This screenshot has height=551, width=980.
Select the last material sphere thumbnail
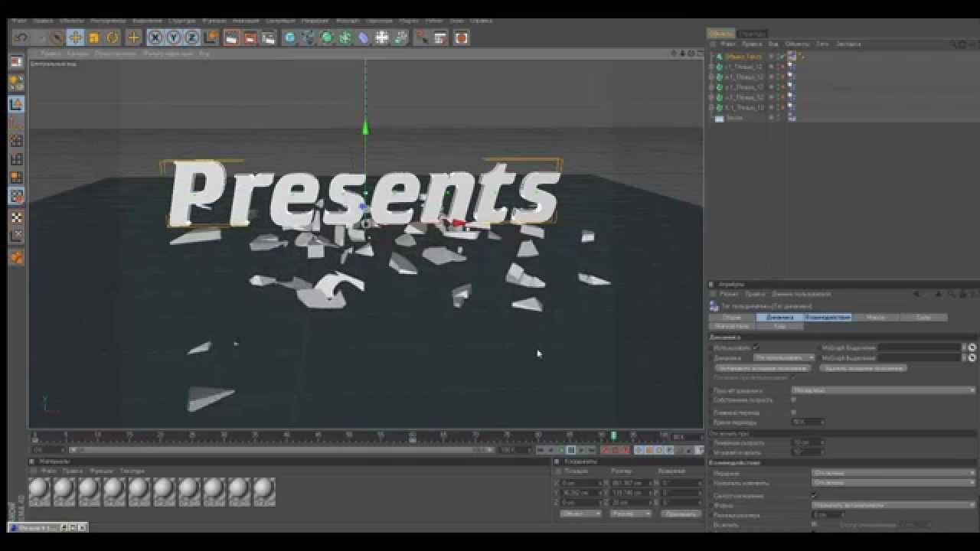264,491
